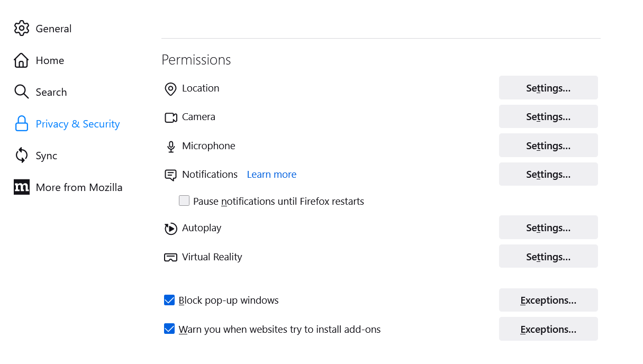The height and width of the screenshot is (364, 643).
Task: Open Exceptions for blocked pop-up windows
Action: coord(548,301)
